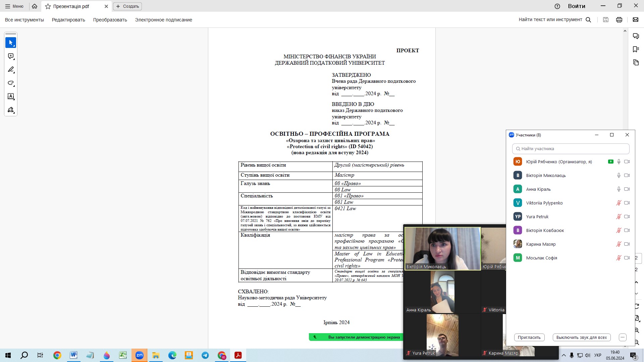Go to next page with down chevron
The height and width of the screenshot is (362, 644).
(637, 294)
